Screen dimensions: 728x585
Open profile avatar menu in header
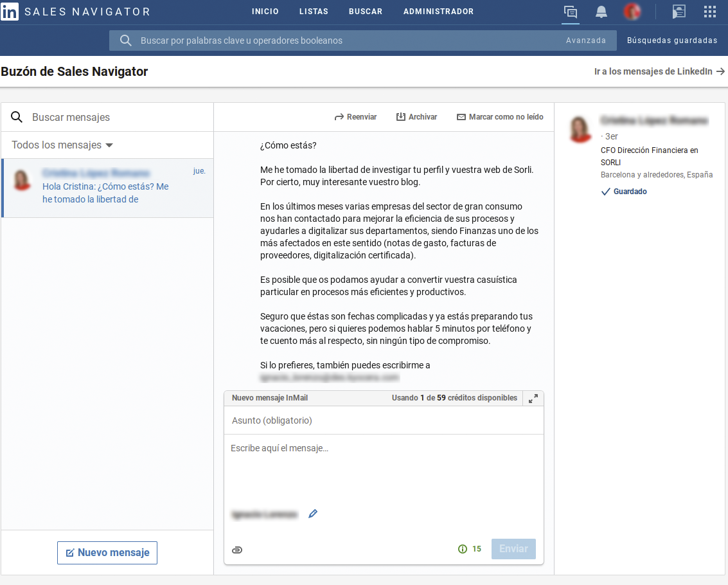click(632, 12)
